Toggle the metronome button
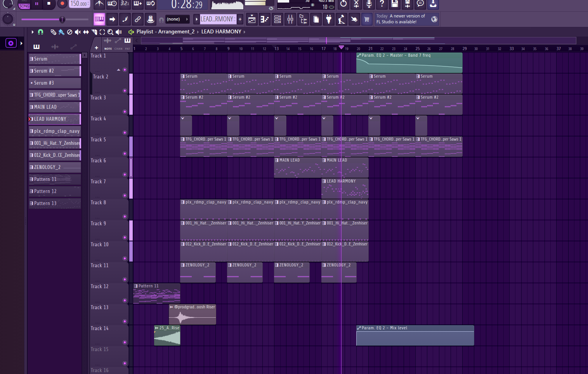Viewport: 588px width, 374px height. coord(99,4)
